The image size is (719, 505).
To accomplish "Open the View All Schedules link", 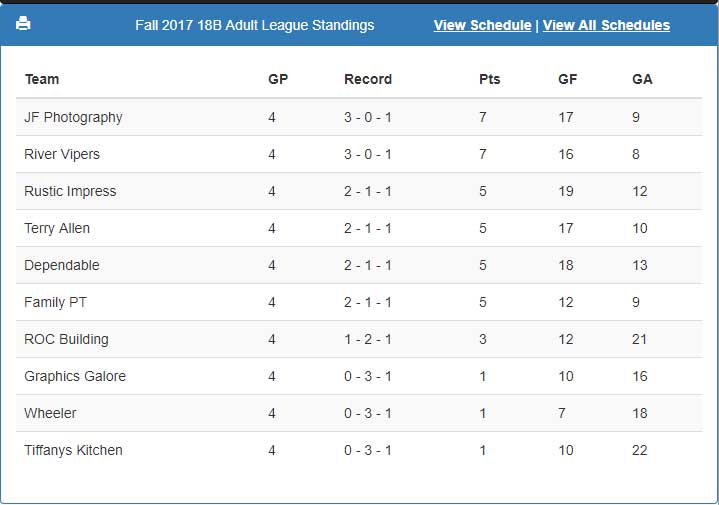I will point(606,25).
